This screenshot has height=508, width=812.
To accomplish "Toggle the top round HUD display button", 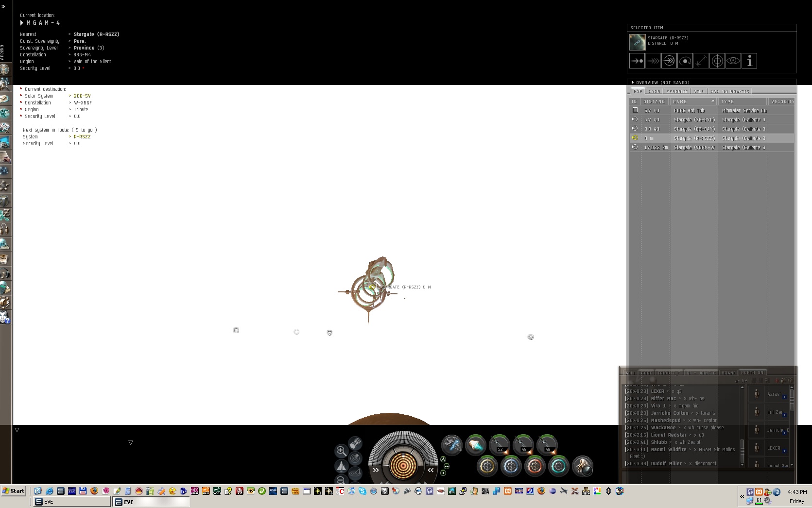I will pyautogui.click(x=443, y=459).
